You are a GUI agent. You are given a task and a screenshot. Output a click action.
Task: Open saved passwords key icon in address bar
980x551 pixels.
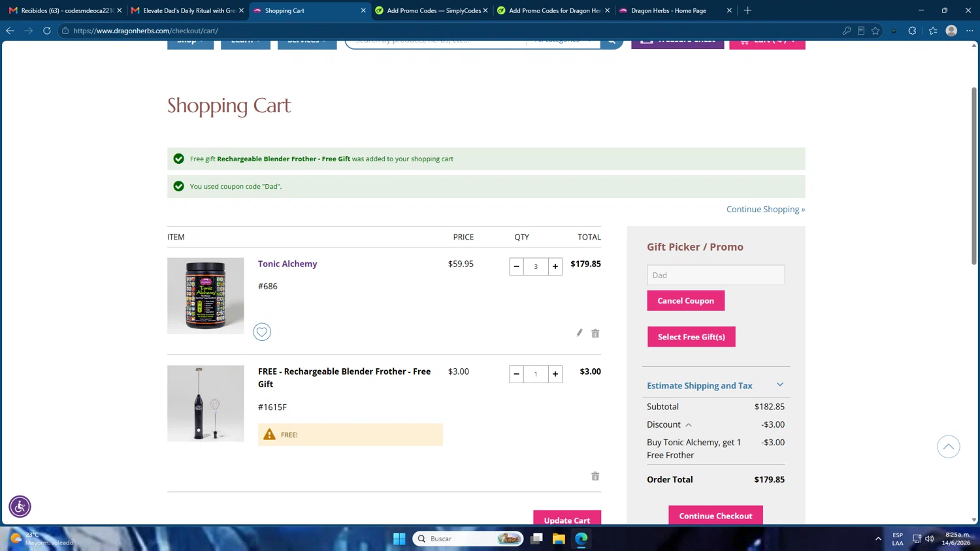point(847,31)
